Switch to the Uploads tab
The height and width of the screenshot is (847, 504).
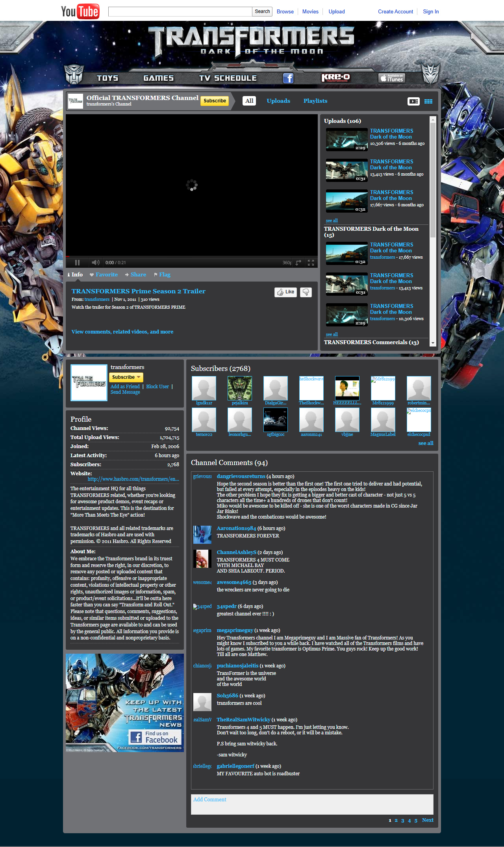point(278,101)
